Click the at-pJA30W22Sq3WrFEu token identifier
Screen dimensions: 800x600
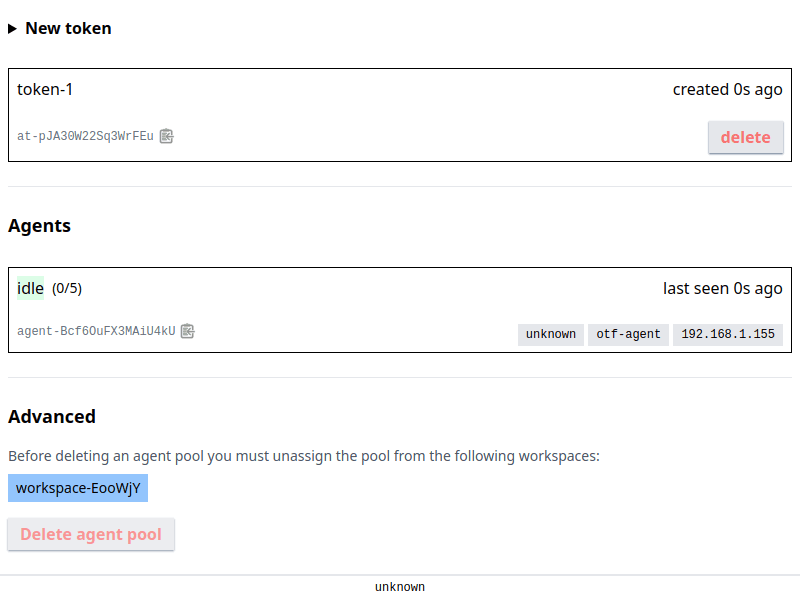pyautogui.click(x=85, y=136)
